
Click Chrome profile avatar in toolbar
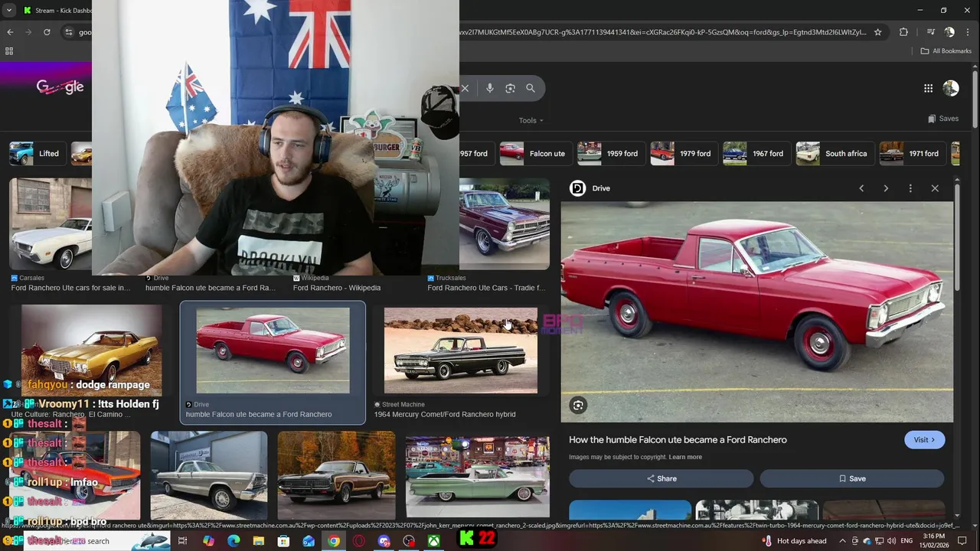(x=949, y=32)
